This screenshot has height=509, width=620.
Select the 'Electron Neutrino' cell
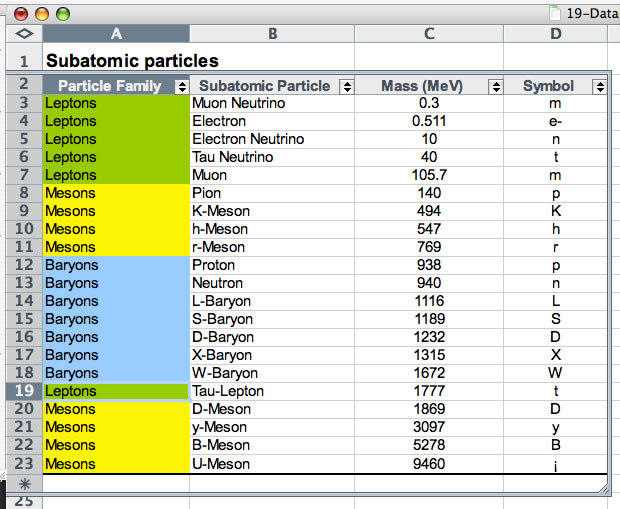pos(272,139)
